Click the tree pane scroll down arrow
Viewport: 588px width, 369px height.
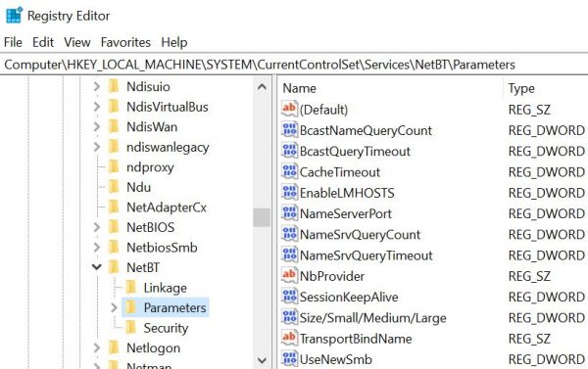(262, 360)
